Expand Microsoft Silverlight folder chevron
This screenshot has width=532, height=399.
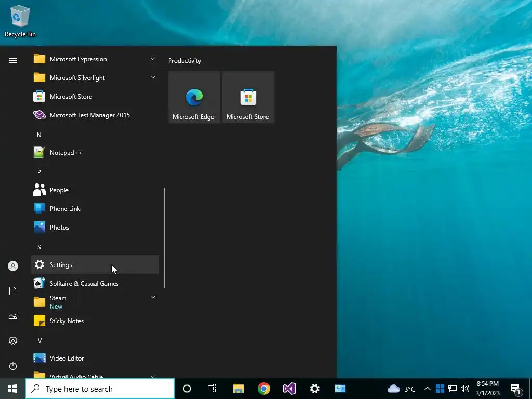click(153, 77)
